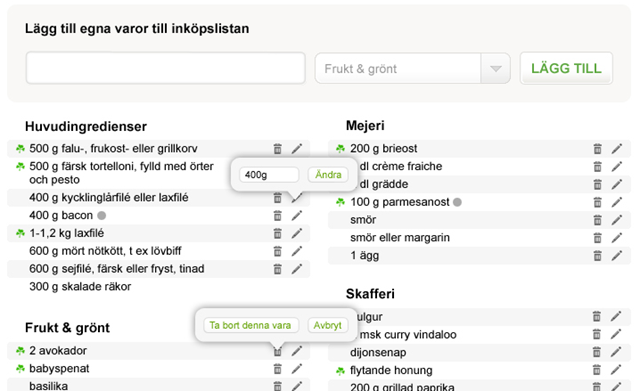Confirm change with the Ändra button
This screenshot has height=391, width=640.
[x=328, y=175]
